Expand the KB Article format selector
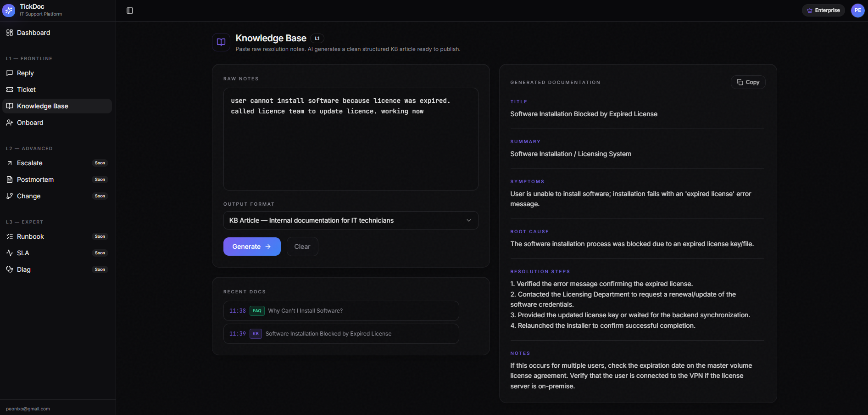This screenshot has width=868, height=415. click(x=351, y=220)
